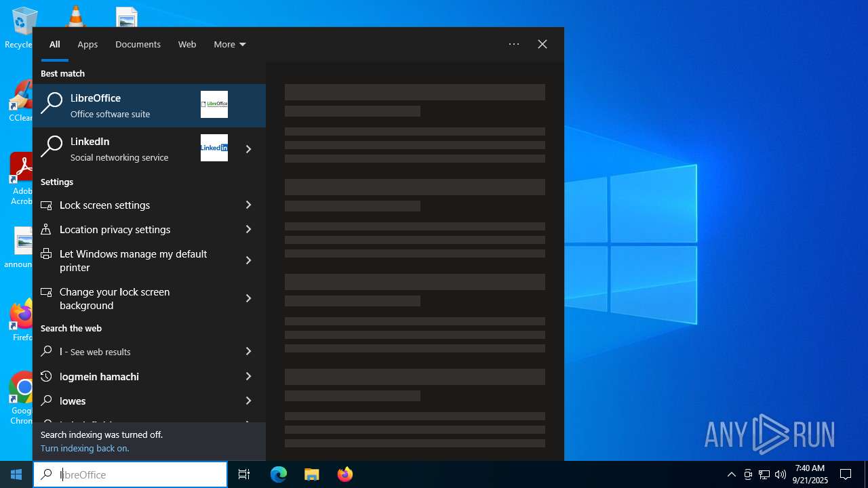Show hidden system tray icons
The width and height of the screenshot is (868, 488).
731,474
